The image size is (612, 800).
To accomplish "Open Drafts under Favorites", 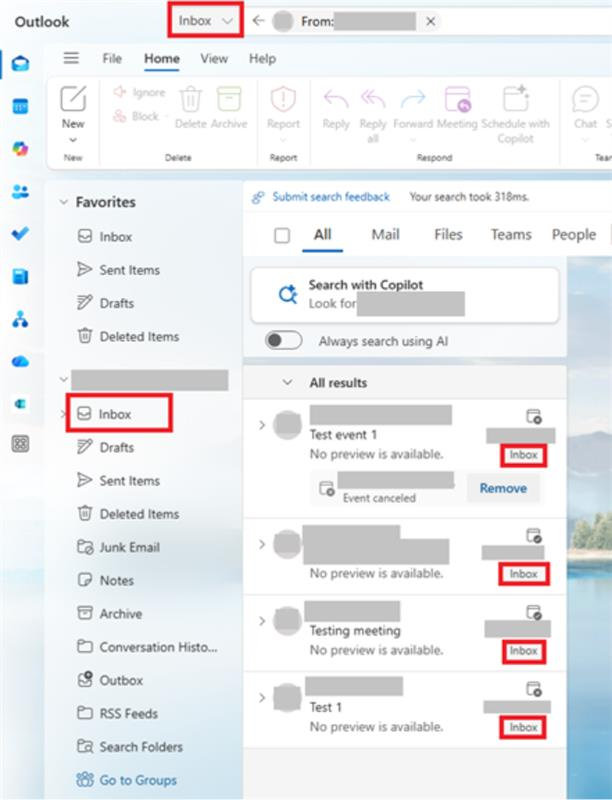I will [117, 303].
